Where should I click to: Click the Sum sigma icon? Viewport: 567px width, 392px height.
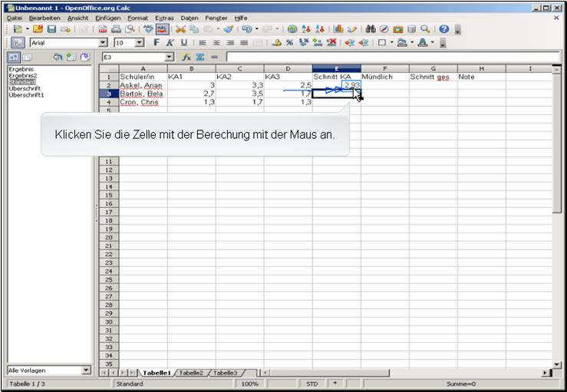[200, 58]
